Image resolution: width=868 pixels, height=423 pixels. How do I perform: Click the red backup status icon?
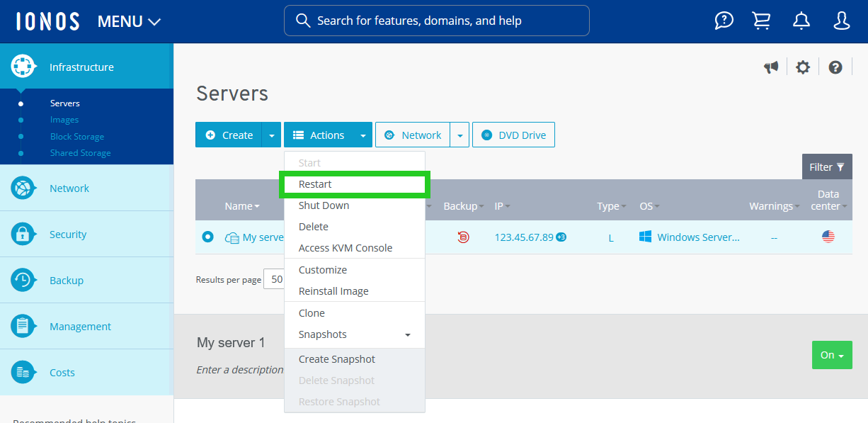tap(463, 237)
